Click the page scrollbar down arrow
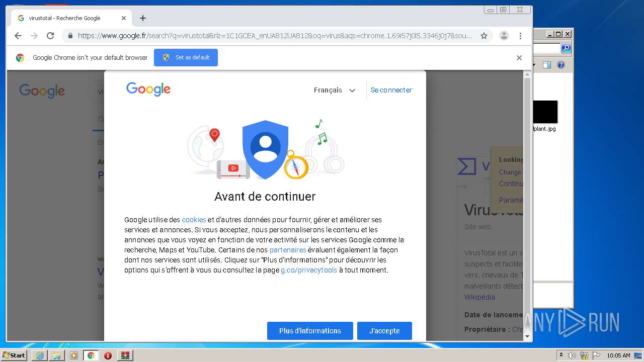644x362 pixels. pyautogui.click(x=527, y=336)
